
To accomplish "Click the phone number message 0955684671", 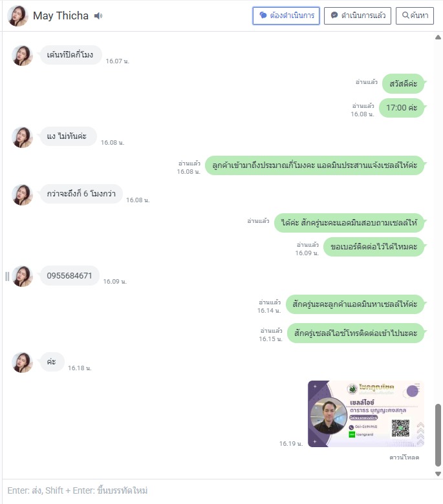I will tap(69, 276).
